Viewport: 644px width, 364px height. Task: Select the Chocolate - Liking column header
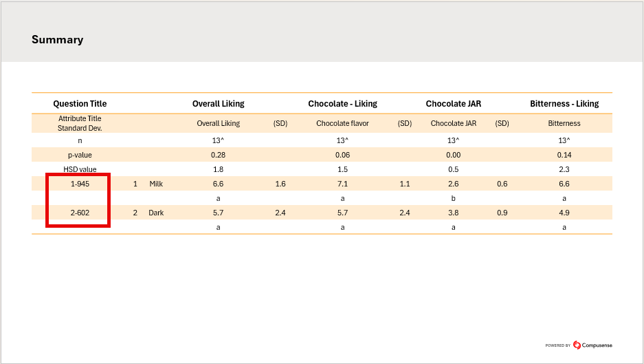[342, 104]
